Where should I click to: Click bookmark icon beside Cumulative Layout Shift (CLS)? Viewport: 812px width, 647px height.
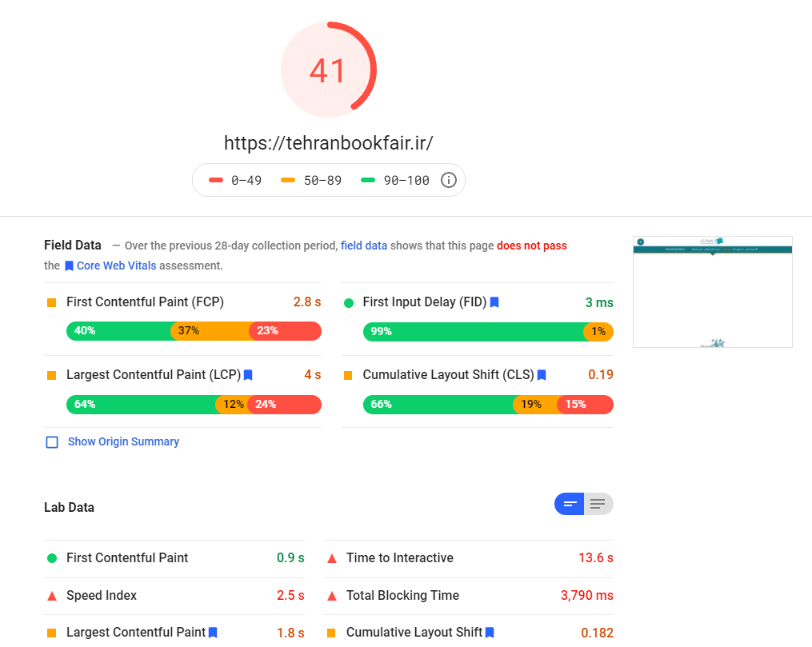point(542,375)
